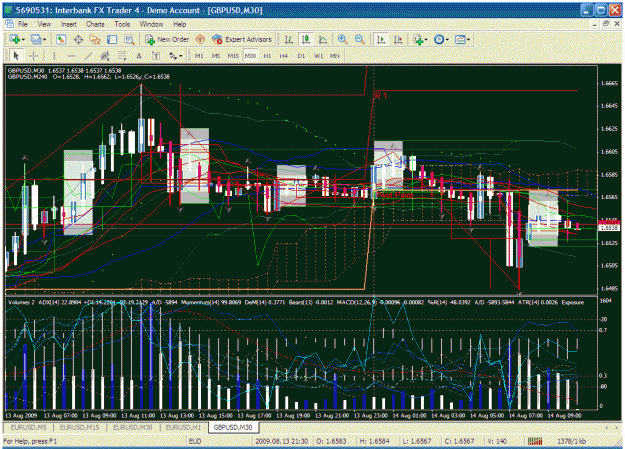Switch to the EURUSD,M15 chart tab
This screenshot has height=449, width=625.
click(79, 427)
